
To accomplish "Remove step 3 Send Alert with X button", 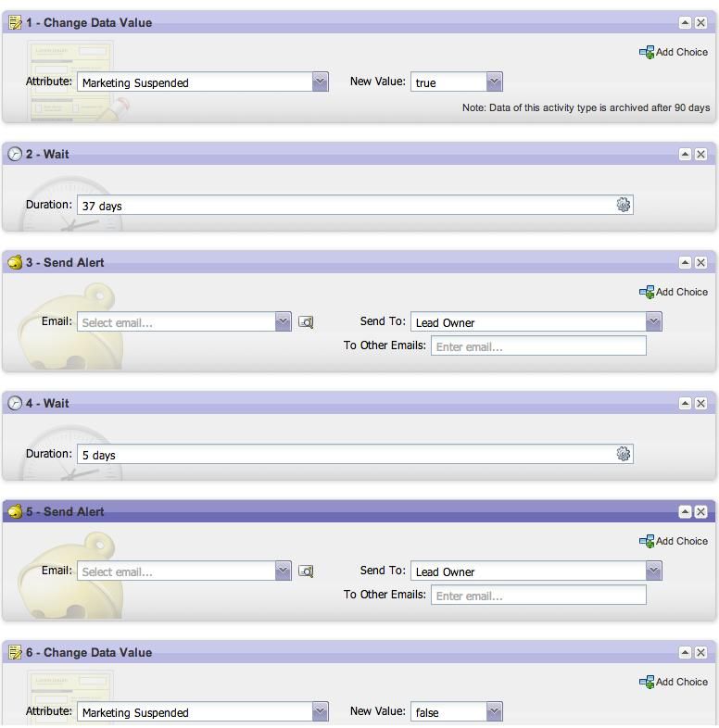I will [x=700, y=263].
